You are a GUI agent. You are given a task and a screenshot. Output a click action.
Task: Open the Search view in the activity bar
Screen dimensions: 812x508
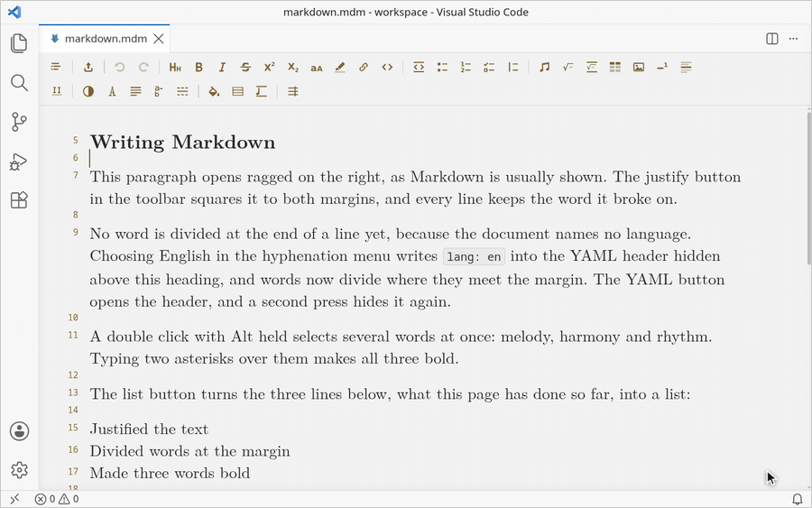[19, 82]
